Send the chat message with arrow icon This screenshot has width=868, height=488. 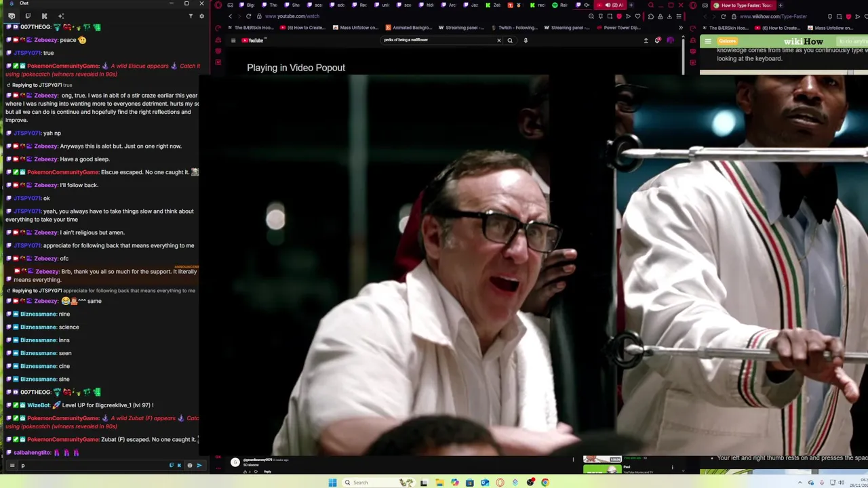(199, 466)
